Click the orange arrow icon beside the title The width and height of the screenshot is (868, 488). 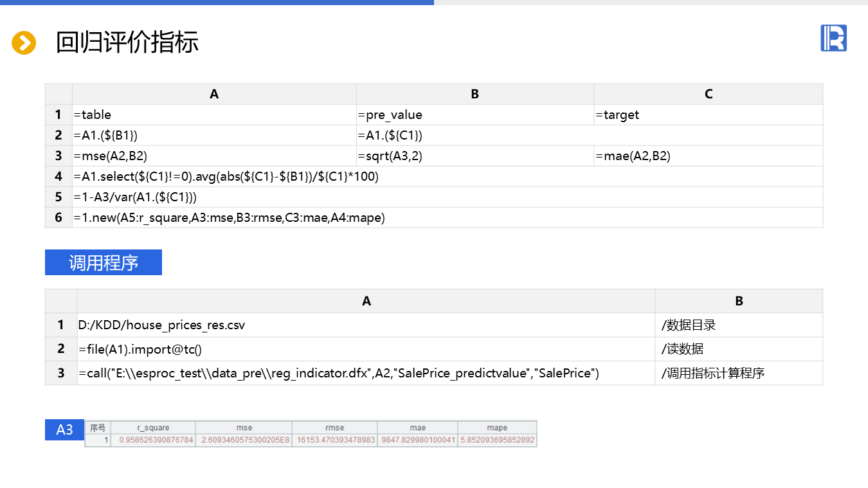(x=24, y=43)
